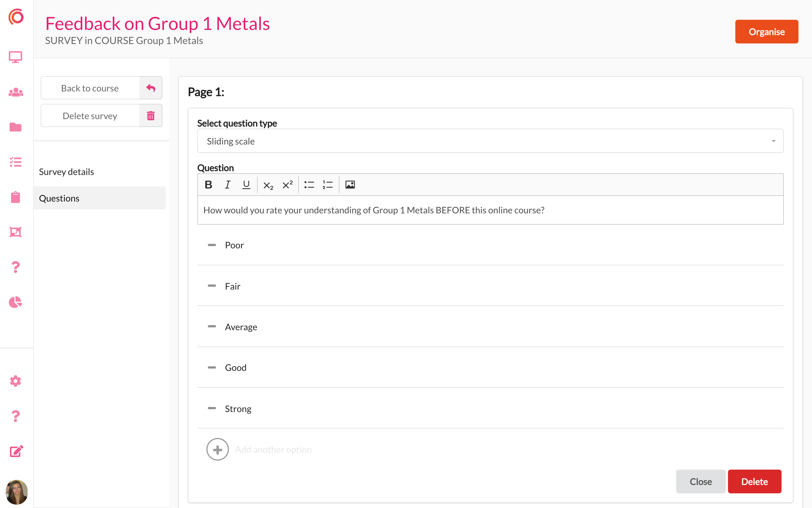812x508 pixels.
Task: Remove the Strong option with minus icon
Action: tap(212, 408)
